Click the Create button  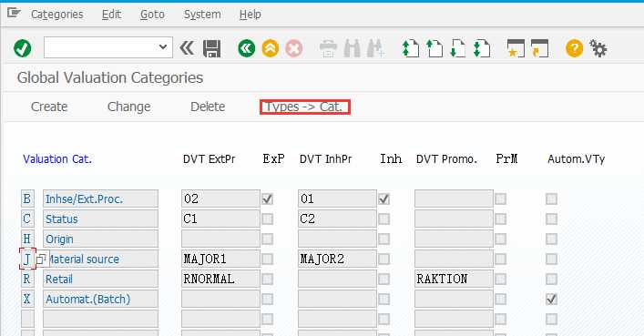[49, 107]
